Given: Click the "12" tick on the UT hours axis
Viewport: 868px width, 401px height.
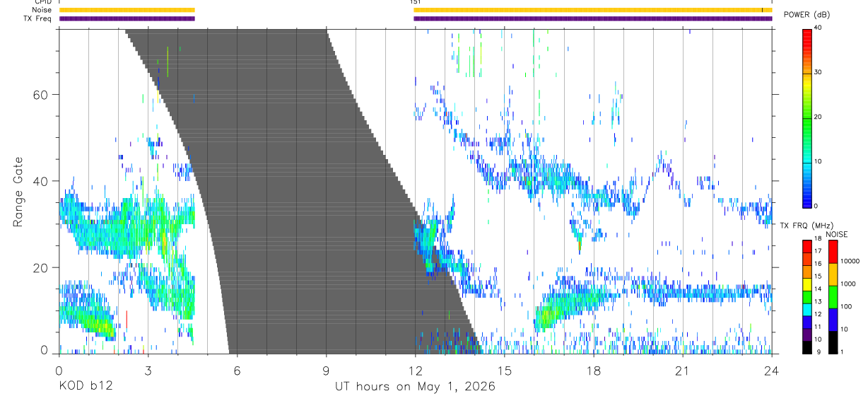Looking at the screenshot, I should pyautogui.click(x=415, y=370).
